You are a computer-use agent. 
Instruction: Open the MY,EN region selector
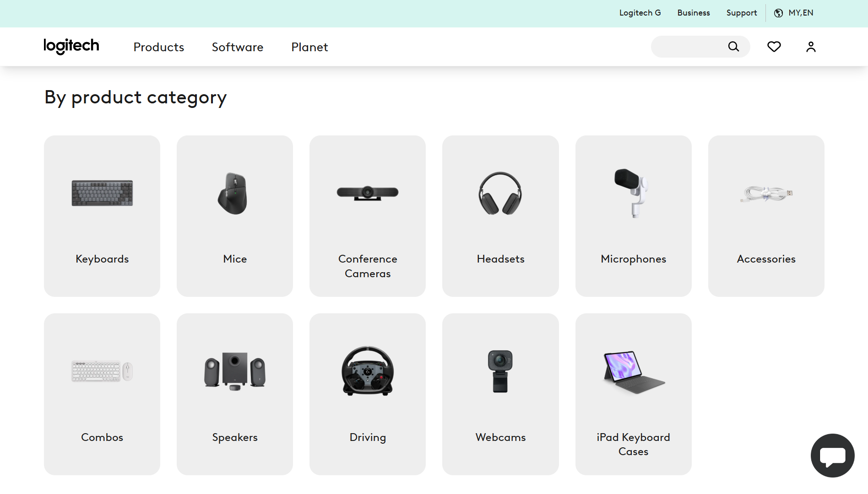click(800, 13)
